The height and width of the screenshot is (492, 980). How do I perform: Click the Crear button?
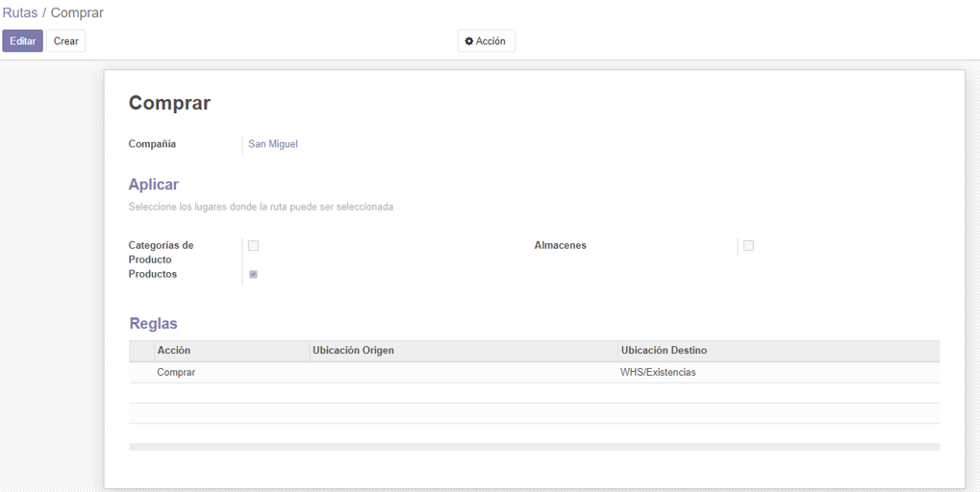pyautogui.click(x=65, y=40)
